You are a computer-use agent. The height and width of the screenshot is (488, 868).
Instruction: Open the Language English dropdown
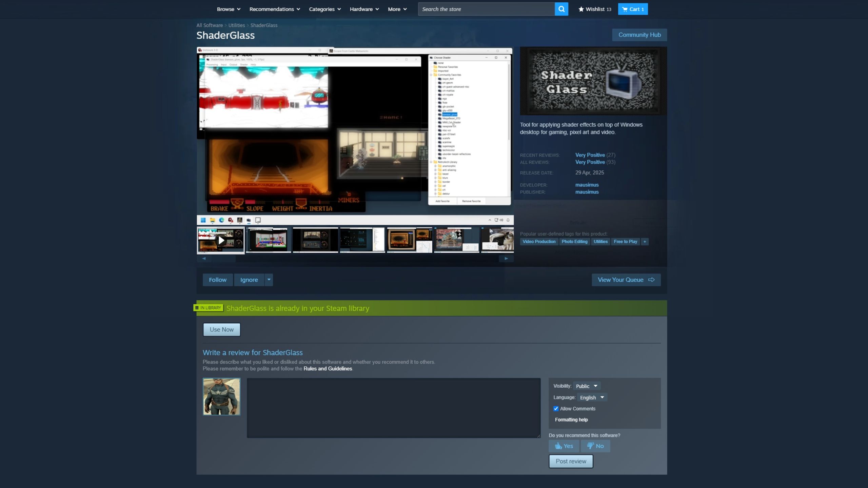592,398
